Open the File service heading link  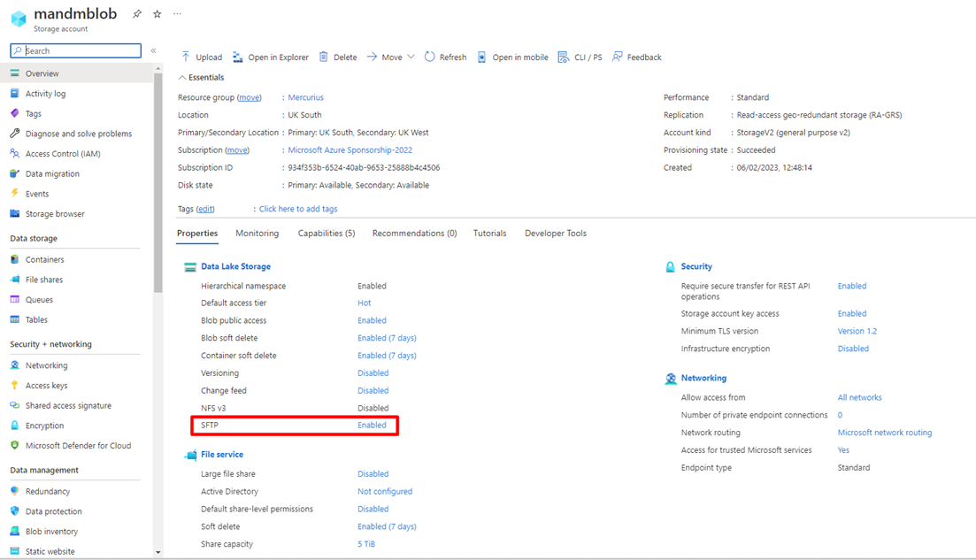222,454
